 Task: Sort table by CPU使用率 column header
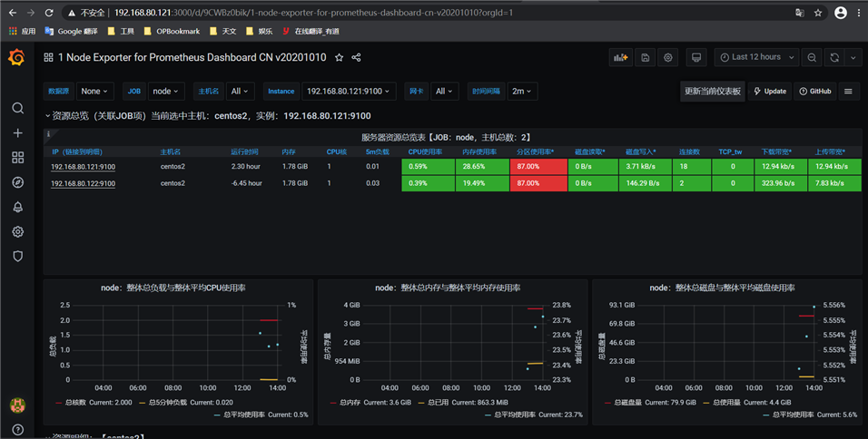424,151
